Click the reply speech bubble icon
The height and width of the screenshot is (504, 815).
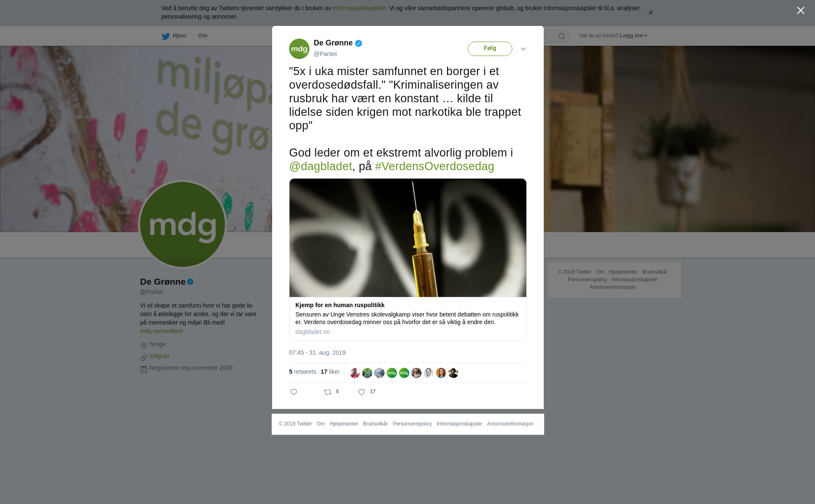[x=294, y=392]
